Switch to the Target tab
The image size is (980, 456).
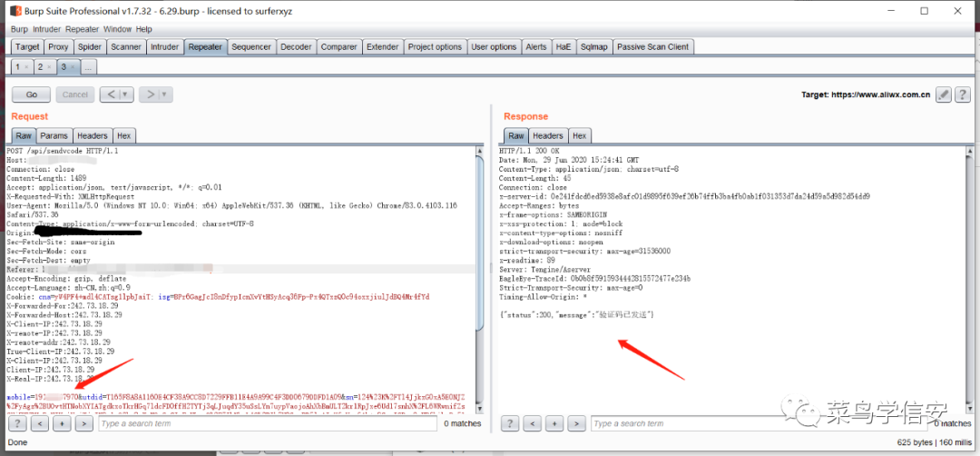coord(27,47)
